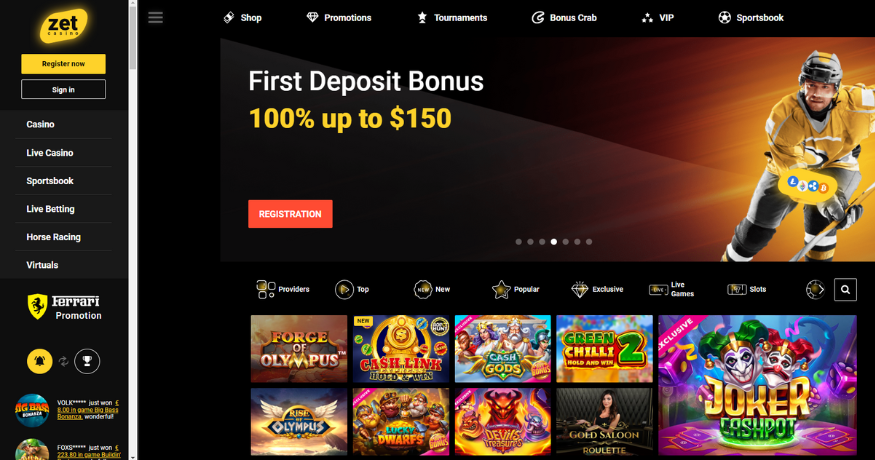The image size is (875, 460).
Task: Select the trophy winners icon
Action: pos(87,361)
